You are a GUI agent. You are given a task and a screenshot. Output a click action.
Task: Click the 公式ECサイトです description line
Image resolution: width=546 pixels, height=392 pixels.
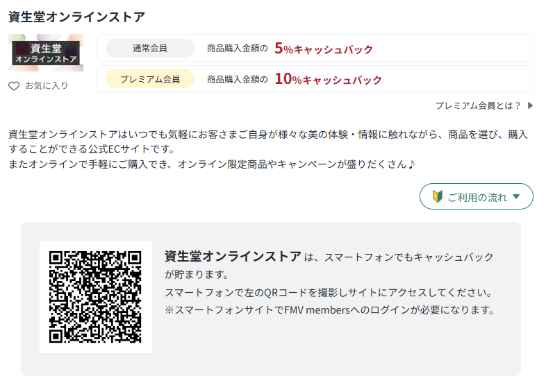pos(91,149)
